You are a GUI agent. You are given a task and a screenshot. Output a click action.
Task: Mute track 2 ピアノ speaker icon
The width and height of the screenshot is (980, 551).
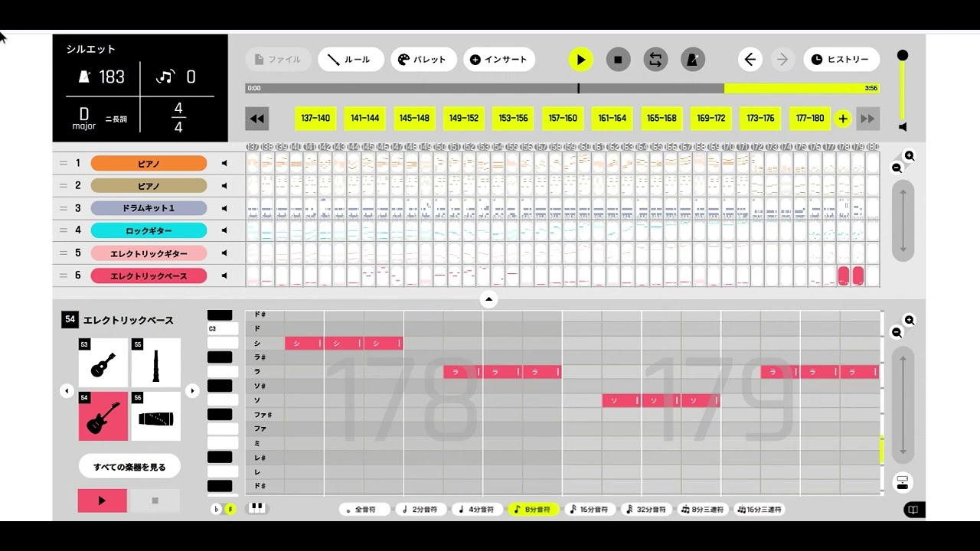coord(224,185)
